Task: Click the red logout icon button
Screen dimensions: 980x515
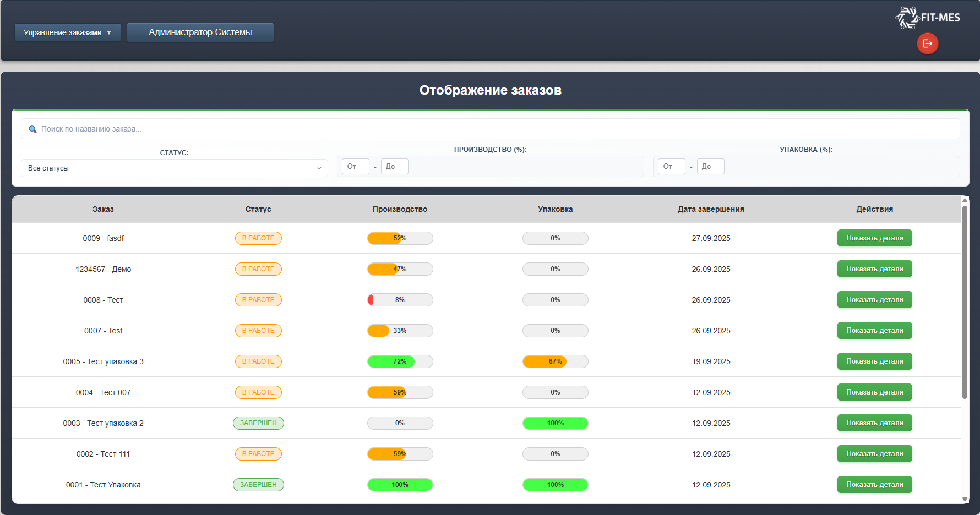Action: click(927, 43)
